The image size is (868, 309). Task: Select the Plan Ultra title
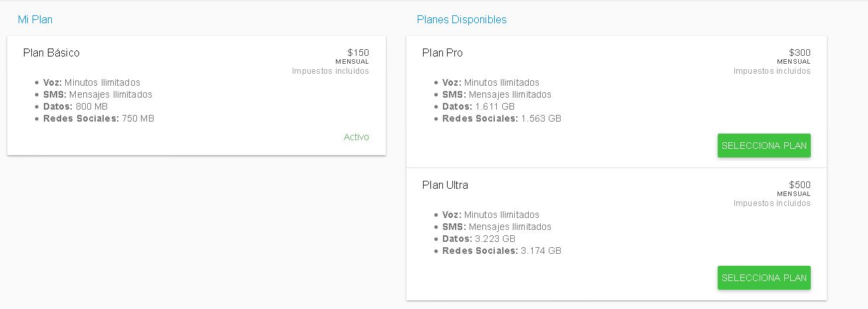[x=445, y=185]
